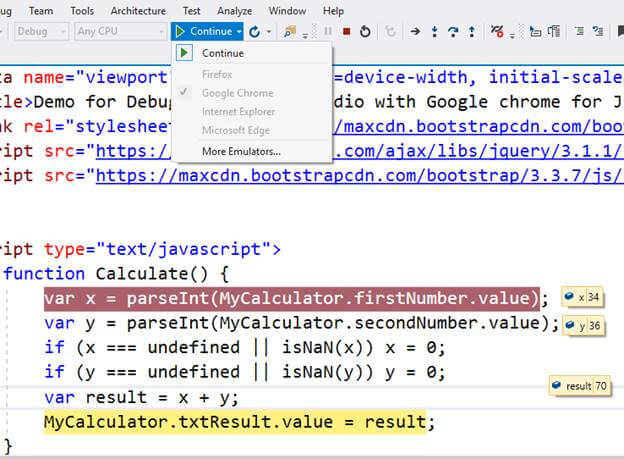624x459 pixels.
Task: Click green play icon beside Continue entry
Action: click(184, 53)
